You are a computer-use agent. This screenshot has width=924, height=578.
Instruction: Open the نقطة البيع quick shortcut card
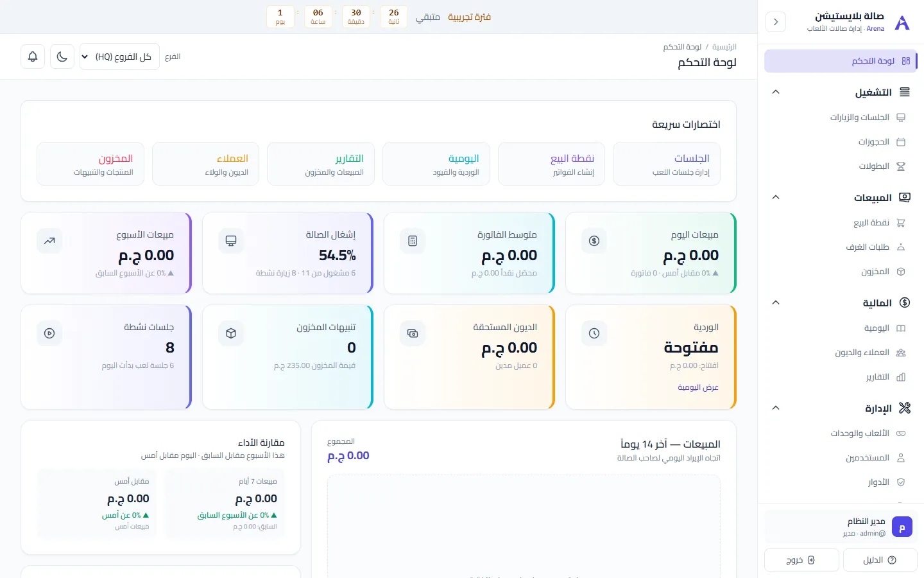click(x=551, y=164)
